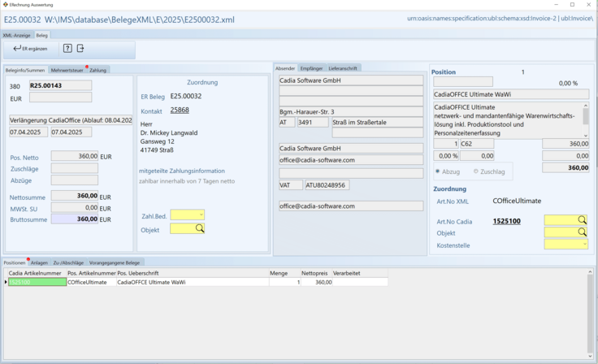Open the Mehrwertsteuer tab

[x=67, y=70]
